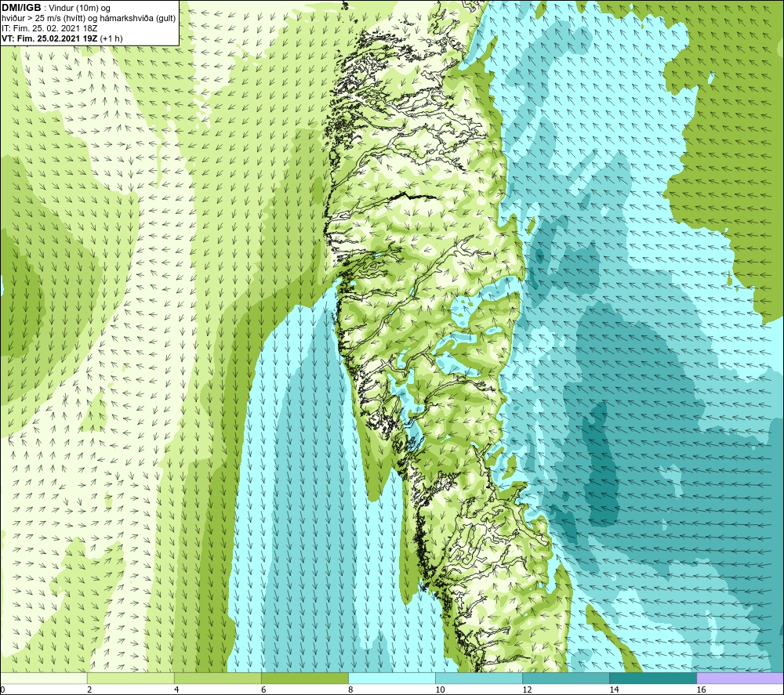Image resolution: width=784 pixels, height=695 pixels.
Task: Click the scale label "10"
Action: tap(440, 690)
